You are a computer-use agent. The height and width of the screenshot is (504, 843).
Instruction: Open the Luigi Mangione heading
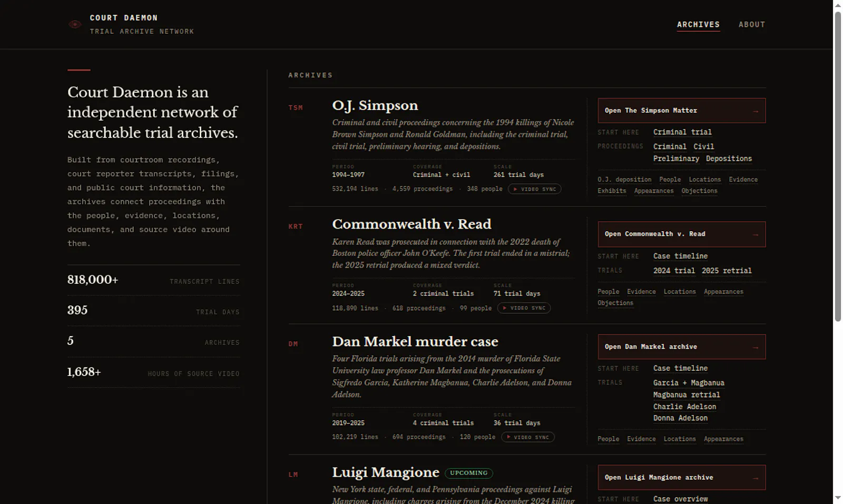pyautogui.click(x=386, y=472)
